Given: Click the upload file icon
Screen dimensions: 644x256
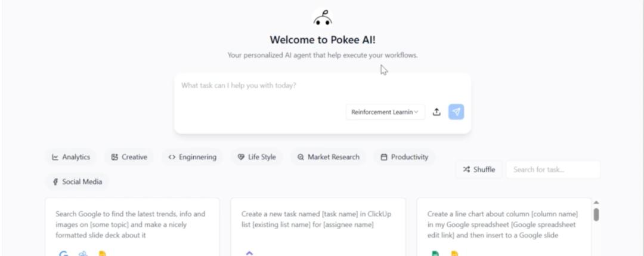Looking at the screenshot, I should click(x=436, y=112).
